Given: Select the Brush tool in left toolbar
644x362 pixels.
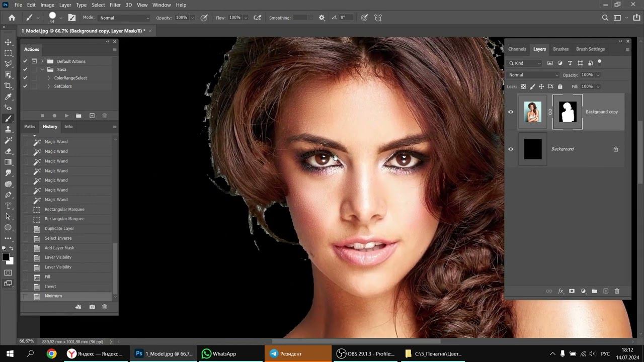Looking at the screenshot, I should [x=8, y=119].
